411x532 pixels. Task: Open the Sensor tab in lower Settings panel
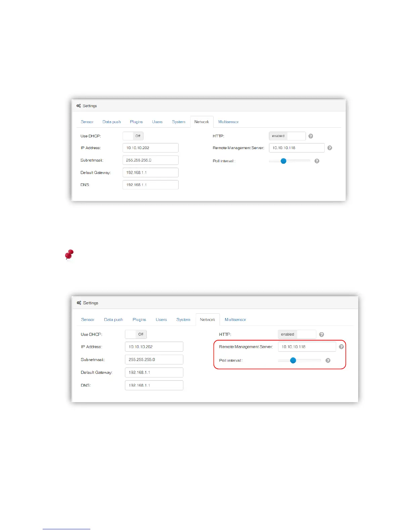88,320
